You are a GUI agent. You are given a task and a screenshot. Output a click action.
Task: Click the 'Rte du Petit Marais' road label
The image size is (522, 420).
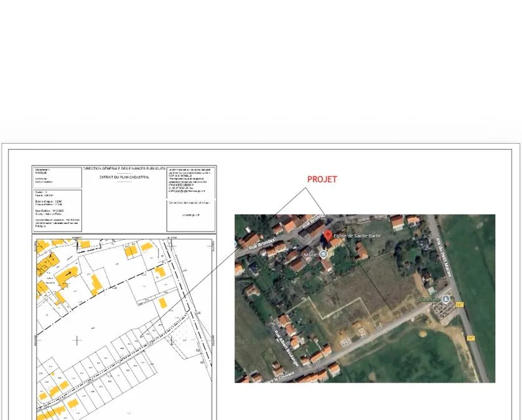(x=444, y=257)
